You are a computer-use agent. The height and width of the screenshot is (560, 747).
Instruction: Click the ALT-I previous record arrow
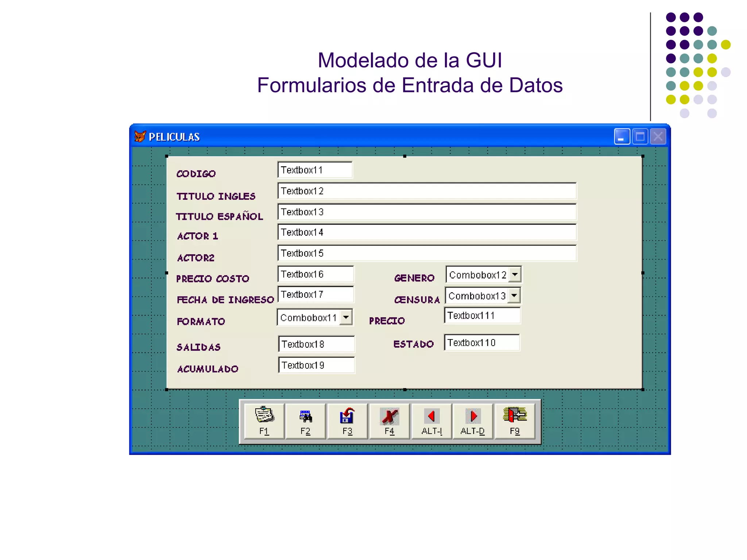click(x=431, y=421)
